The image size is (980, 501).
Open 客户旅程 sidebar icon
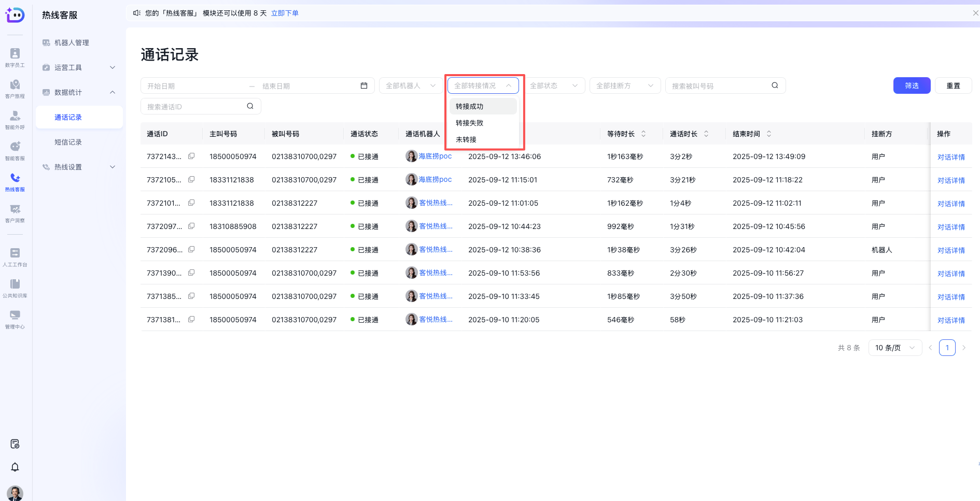[x=15, y=88]
